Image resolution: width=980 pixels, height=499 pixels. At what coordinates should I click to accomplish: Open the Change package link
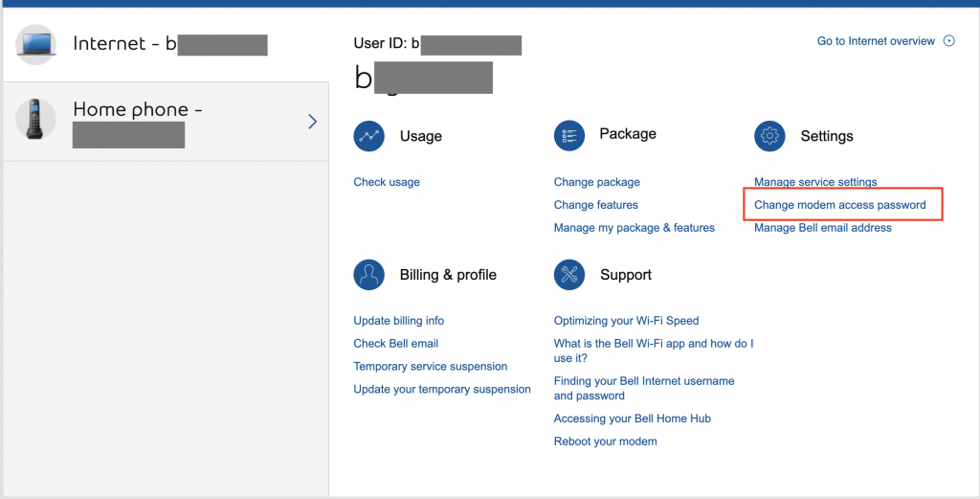pos(596,182)
